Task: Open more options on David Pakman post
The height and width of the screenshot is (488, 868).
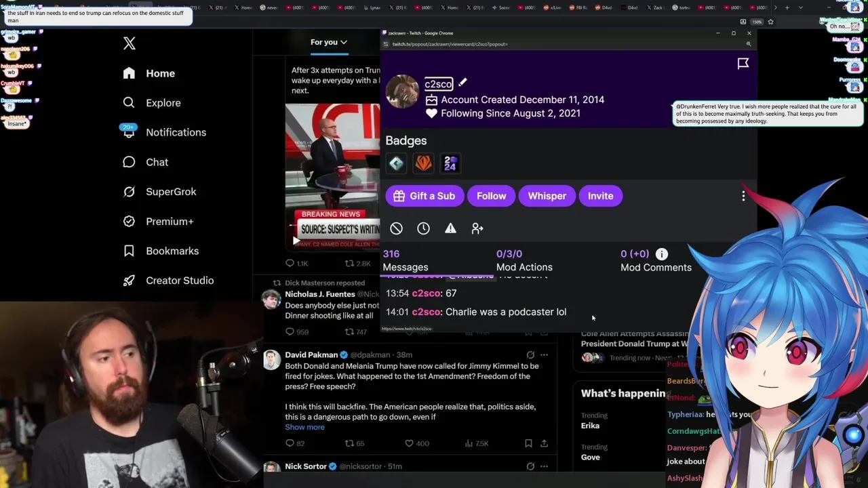Action: [544, 354]
